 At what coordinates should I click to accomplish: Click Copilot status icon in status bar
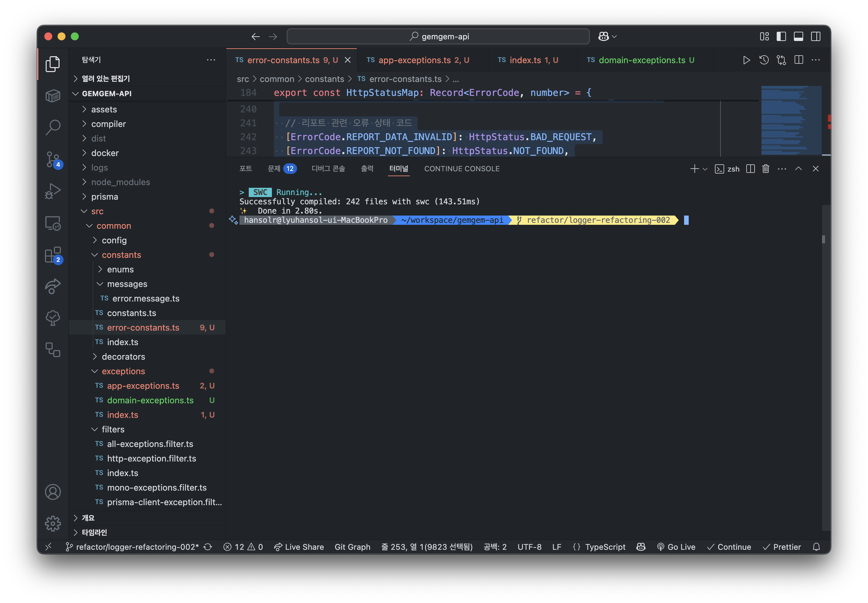(x=641, y=547)
